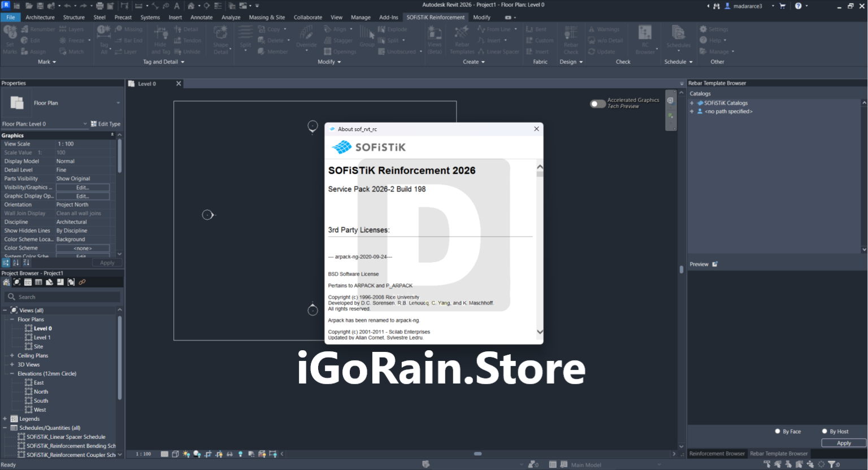Screen dimensions: 868x470
Task: Select the By Host radio button
Action: coord(824,431)
